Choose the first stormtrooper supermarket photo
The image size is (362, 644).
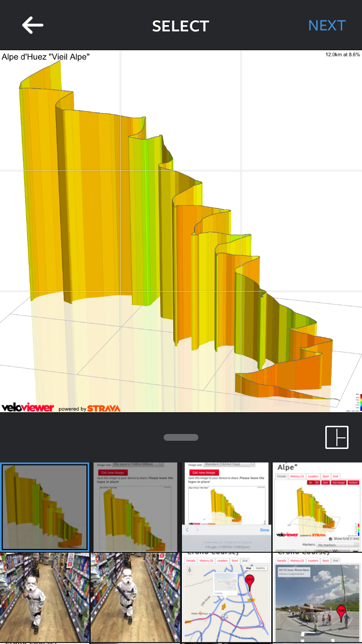tap(45, 598)
